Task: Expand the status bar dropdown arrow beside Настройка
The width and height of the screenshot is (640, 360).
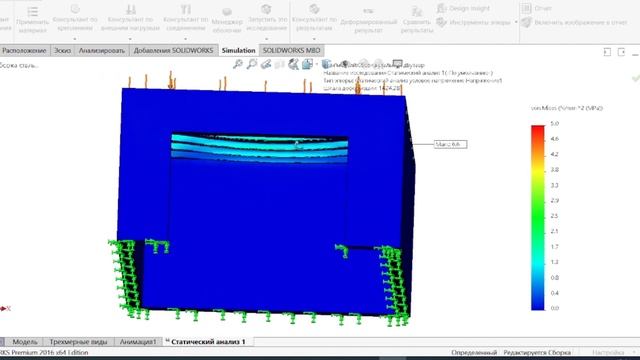Action: 634,352
